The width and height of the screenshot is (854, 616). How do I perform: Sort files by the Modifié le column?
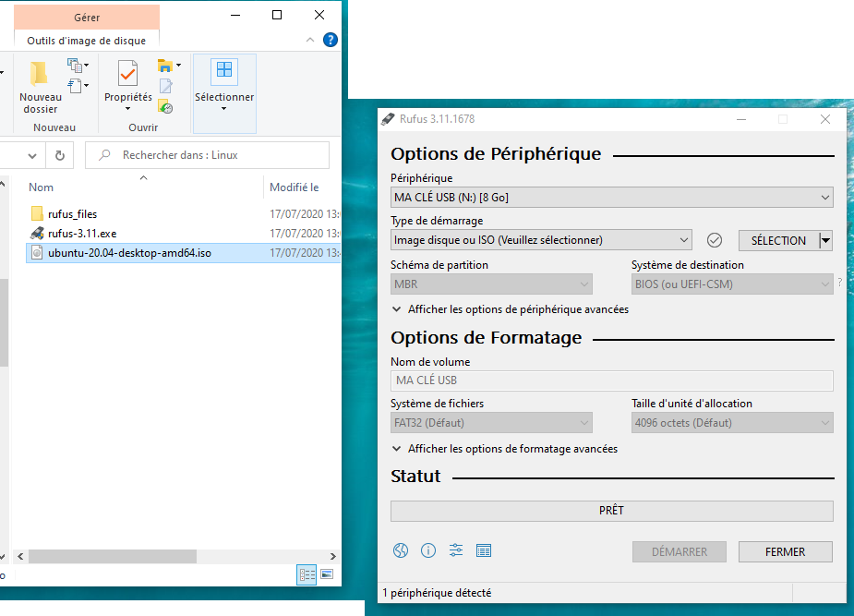point(295,187)
